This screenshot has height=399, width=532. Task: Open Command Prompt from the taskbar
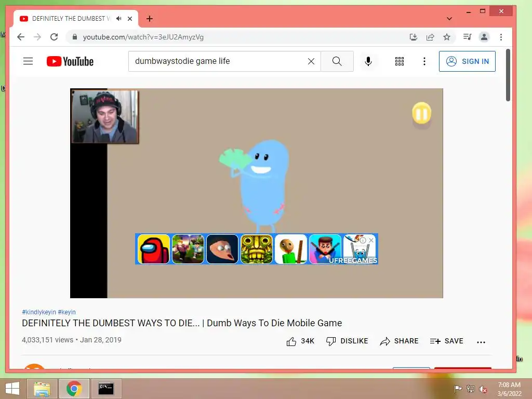pyautogui.click(x=106, y=389)
